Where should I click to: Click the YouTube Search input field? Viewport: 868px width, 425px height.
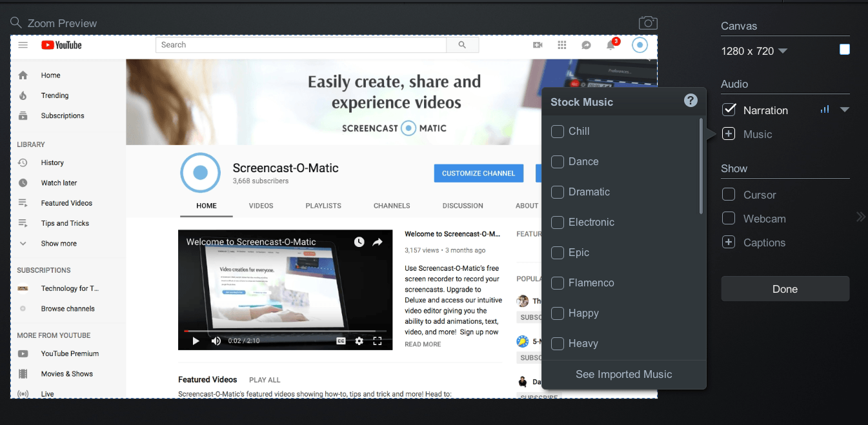coord(301,44)
